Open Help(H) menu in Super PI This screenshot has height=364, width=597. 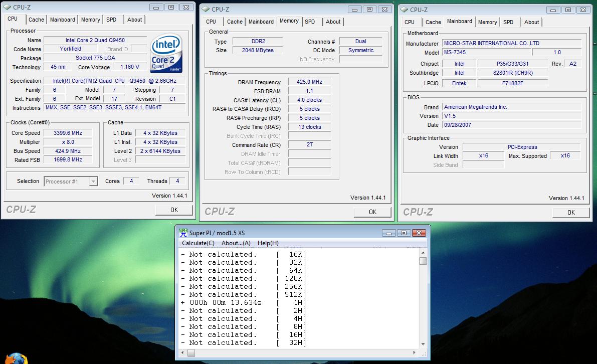pyautogui.click(x=268, y=243)
